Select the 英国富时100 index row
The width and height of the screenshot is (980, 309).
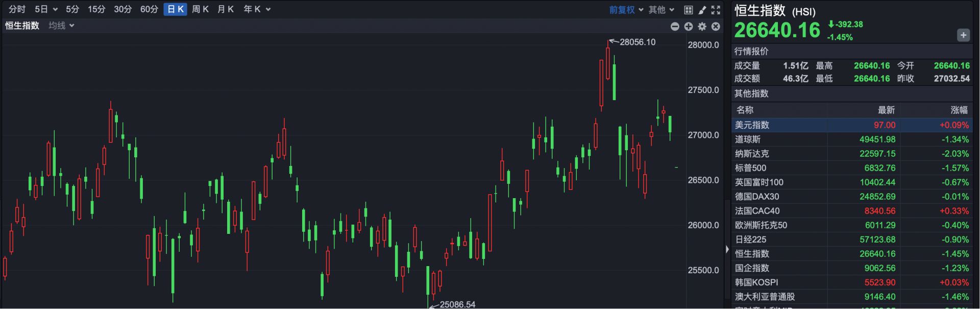click(852, 182)
